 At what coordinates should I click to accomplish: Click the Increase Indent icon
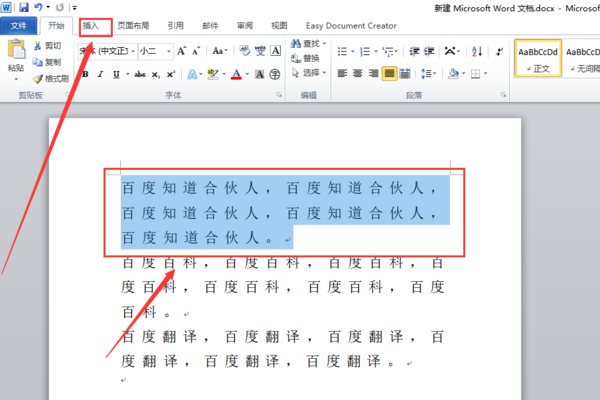429,51
